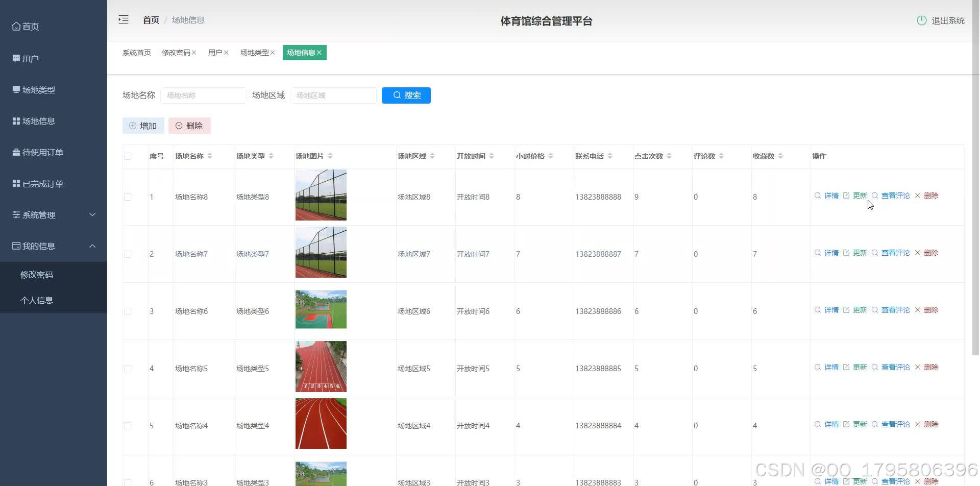Image resolution: width=980 pixels, height=486 pixels.
Task: Close the active 场地信息 tab
Action: tap(319, 53)
